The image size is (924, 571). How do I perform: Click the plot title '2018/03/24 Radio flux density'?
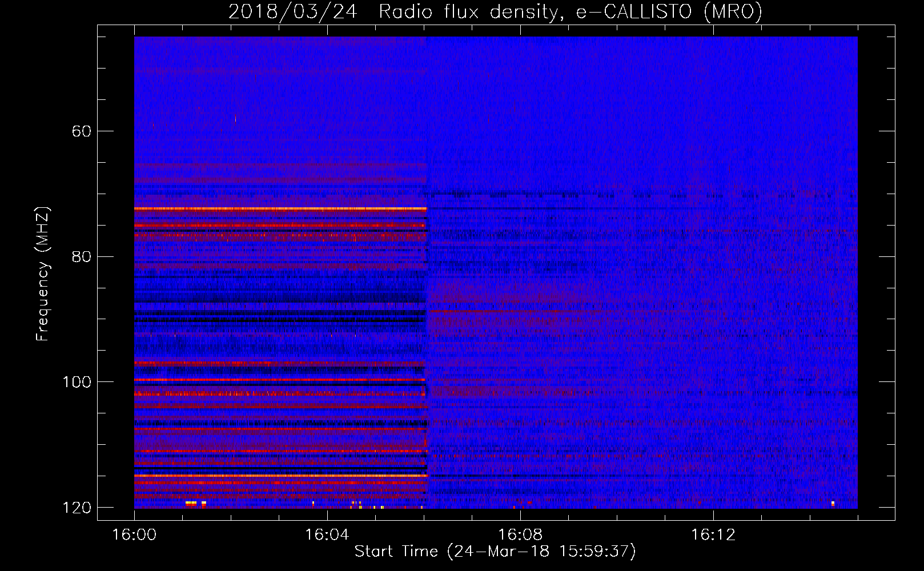point(495,11)
